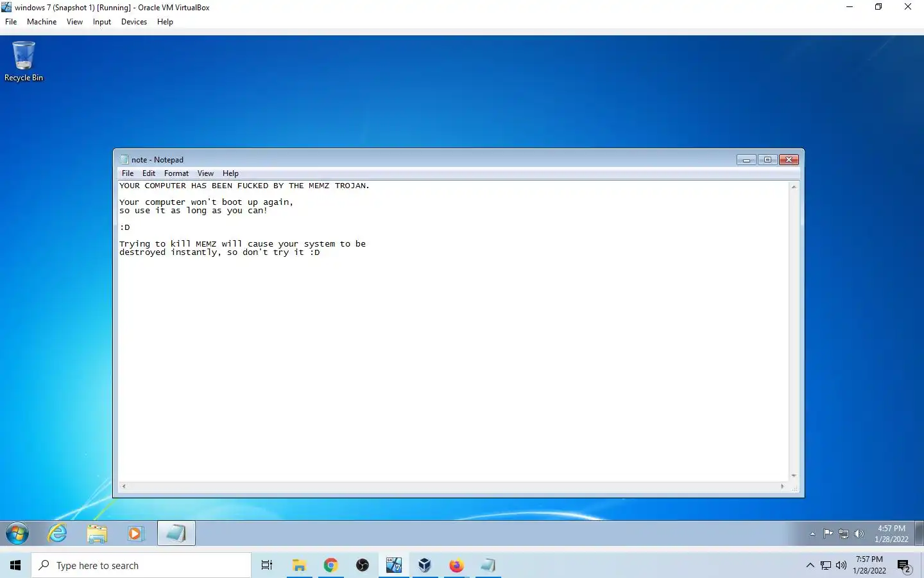Open VirtualBox Manager from host taskbar
Viewport: 924px width, 578px height.
click(425, 565)
